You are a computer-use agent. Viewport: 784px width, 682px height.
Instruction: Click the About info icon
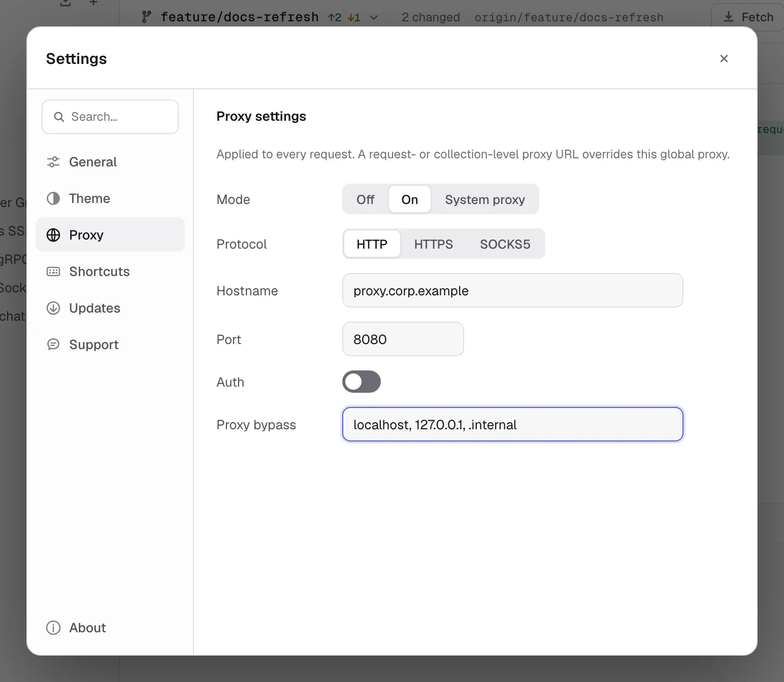tap(53, 628)
